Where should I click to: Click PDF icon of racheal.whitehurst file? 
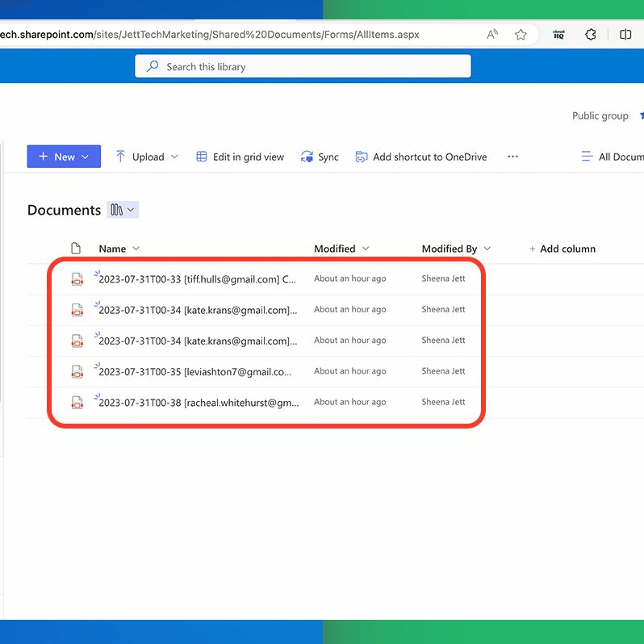pos(77,402)
